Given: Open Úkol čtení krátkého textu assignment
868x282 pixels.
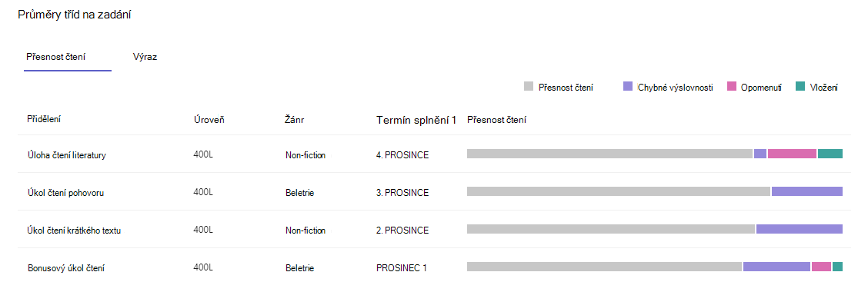Looking at the screenshot, I should pyautogui.click(x=74, y=231).
